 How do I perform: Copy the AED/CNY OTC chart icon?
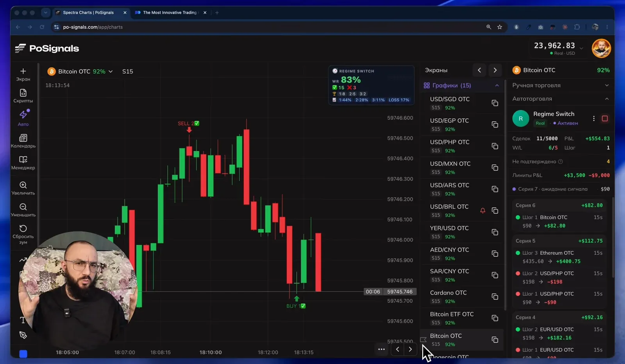[495, 254]
